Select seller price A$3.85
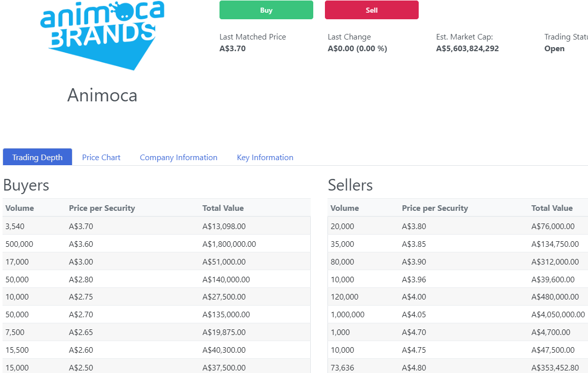The height and width of the screenshot is (373, 588). tap(414, 244)
